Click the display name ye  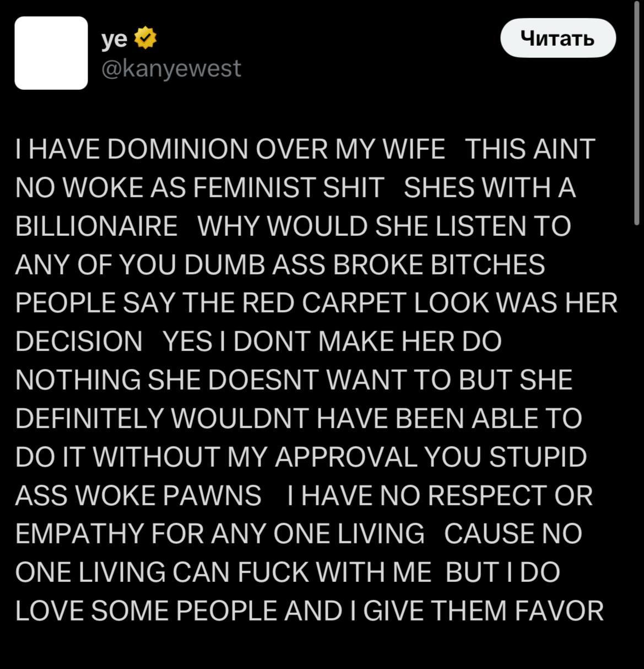[115, 39]
